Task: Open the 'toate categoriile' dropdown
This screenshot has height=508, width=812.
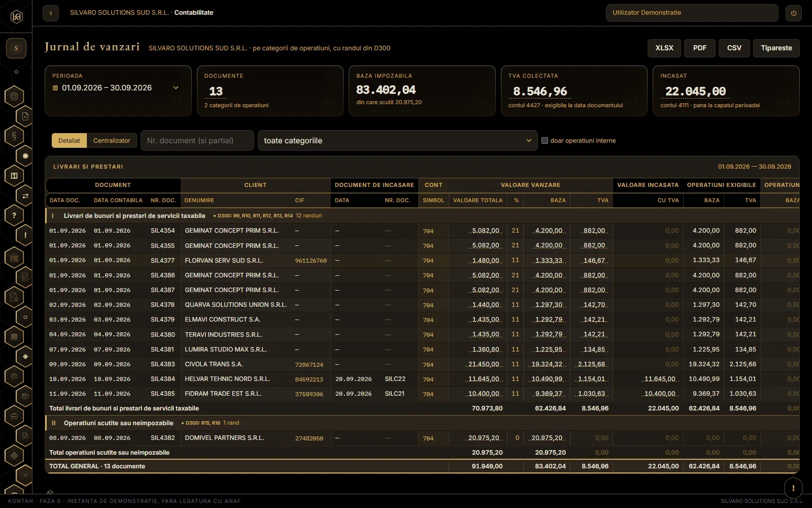Action: [x=397, y=141]
